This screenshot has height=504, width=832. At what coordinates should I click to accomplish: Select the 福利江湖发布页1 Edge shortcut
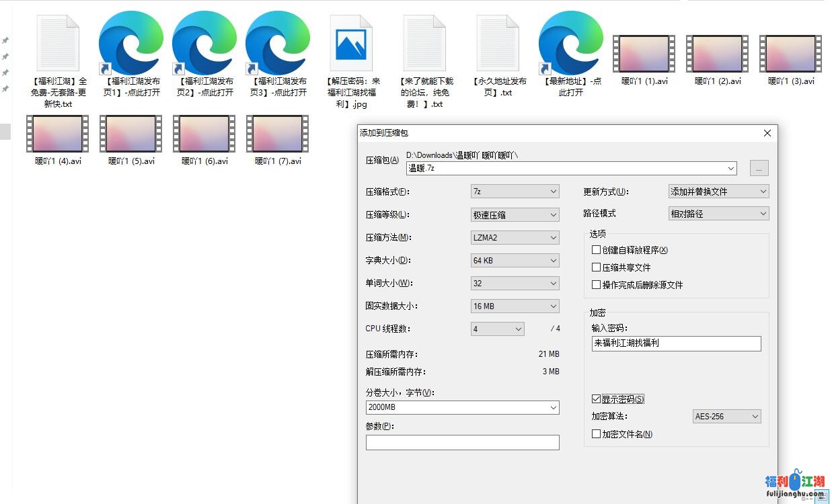click(131, 44)
